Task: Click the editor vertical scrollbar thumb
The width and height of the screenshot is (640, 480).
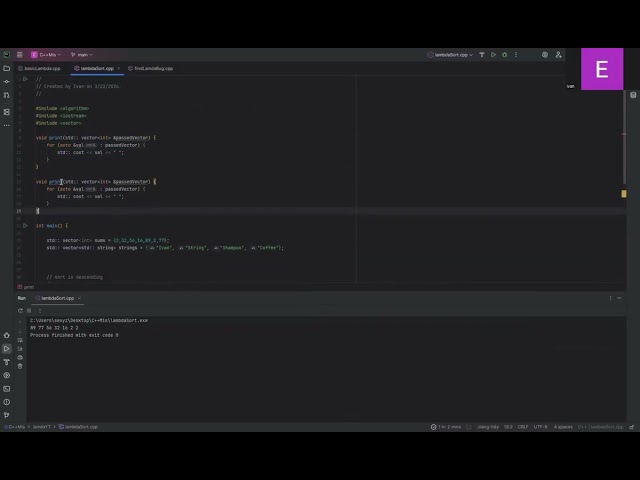Action: (624, 137)
